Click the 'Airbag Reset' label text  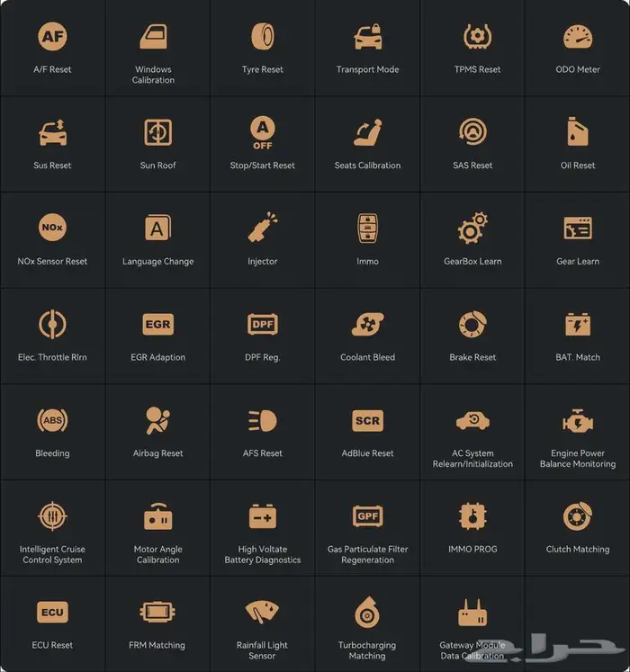157,453
